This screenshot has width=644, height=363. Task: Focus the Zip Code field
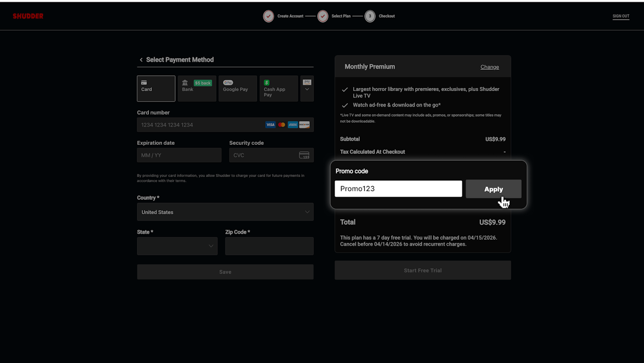click(x=269, y=246)
